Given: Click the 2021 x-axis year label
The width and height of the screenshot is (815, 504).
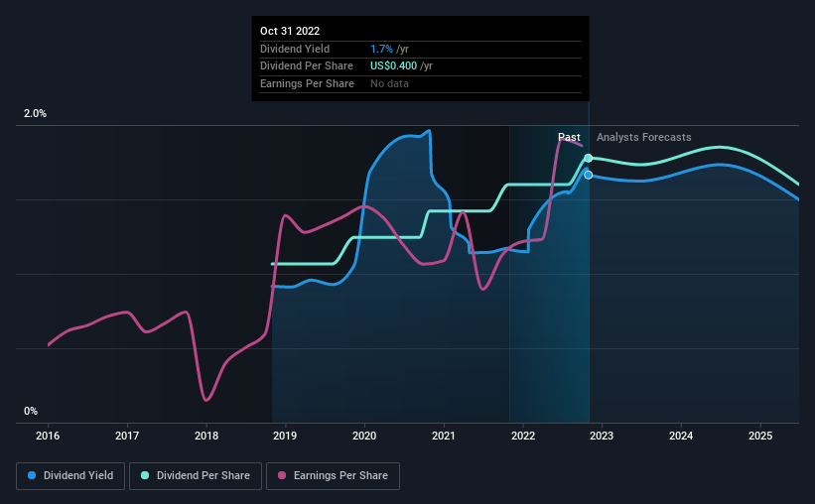Looking at the screenshot, I should (444, 436).
